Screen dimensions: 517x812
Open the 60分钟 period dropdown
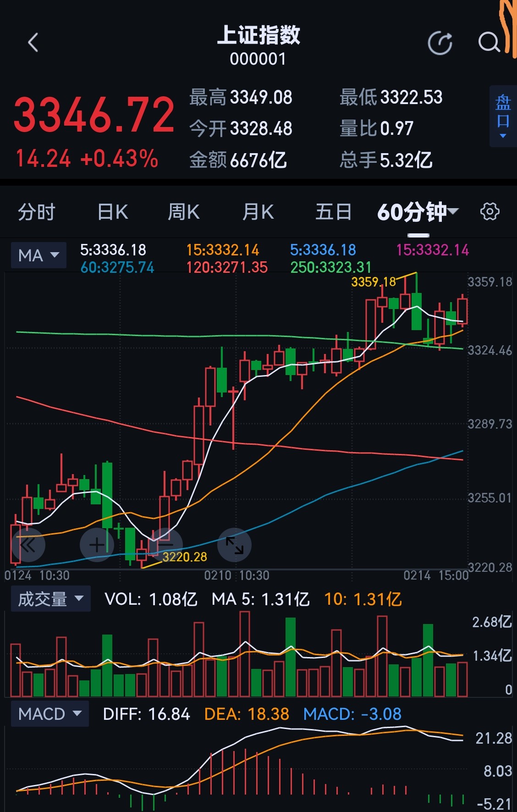(x=418, y=212)
